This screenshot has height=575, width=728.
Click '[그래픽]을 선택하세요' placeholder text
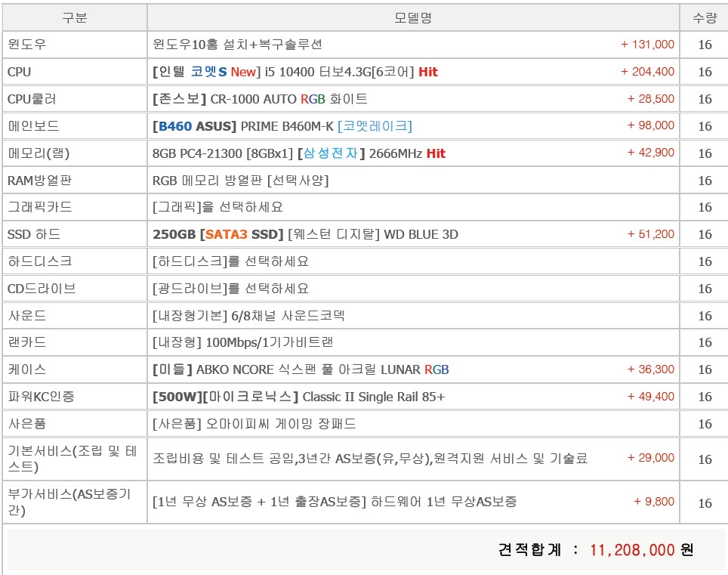tap(217, 207)
